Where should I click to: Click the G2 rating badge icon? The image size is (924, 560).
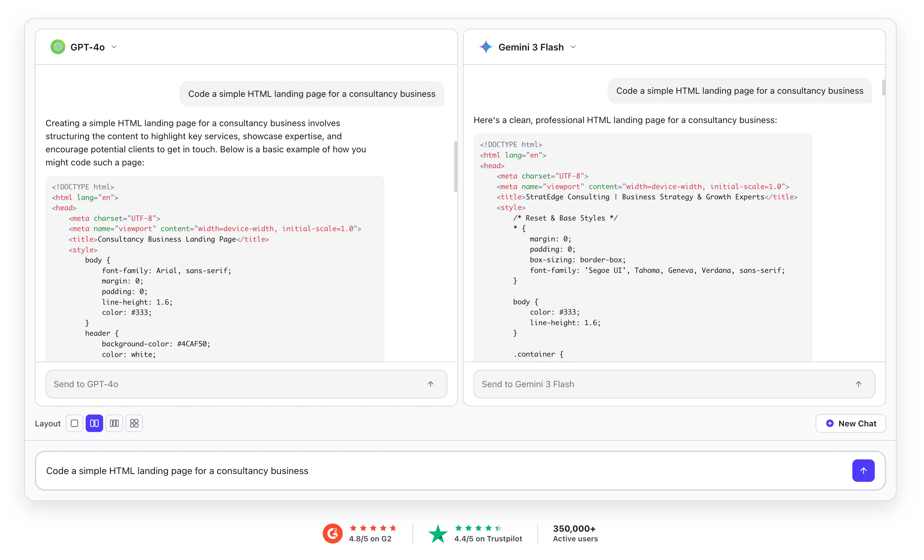pos(332,534)
